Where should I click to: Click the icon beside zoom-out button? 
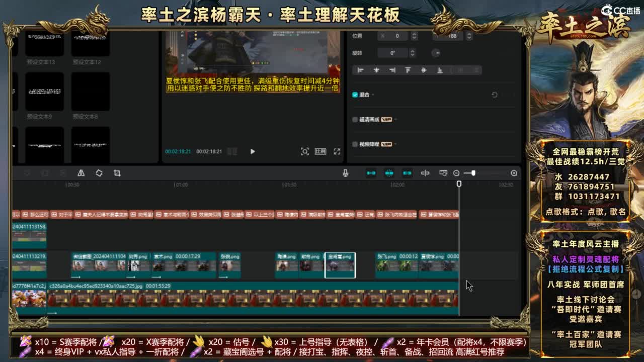443,173
